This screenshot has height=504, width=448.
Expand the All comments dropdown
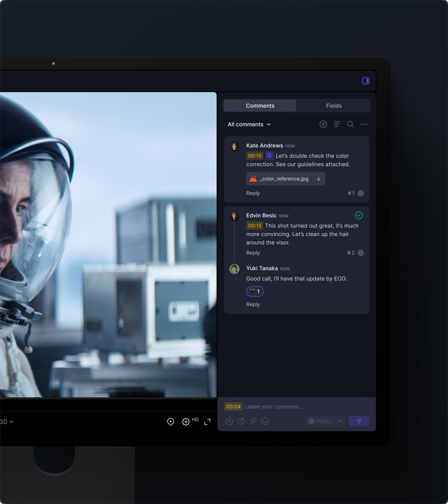tap(249, 125)
